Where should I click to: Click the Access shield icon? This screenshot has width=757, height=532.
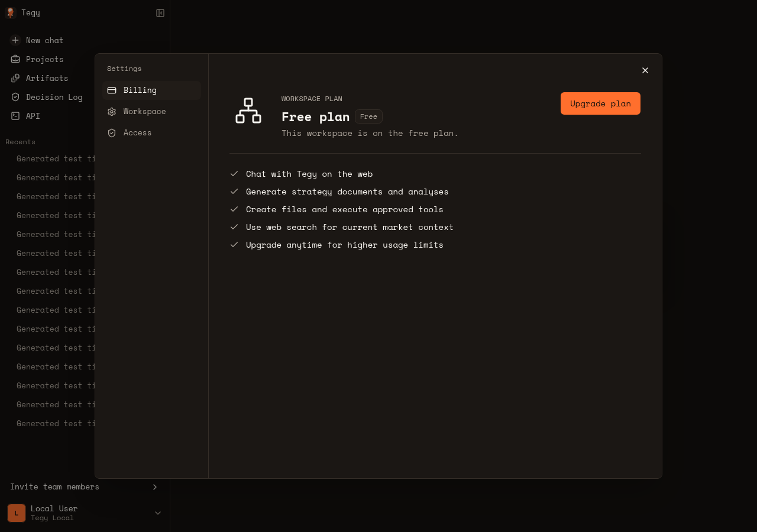[x=112, y=133]
